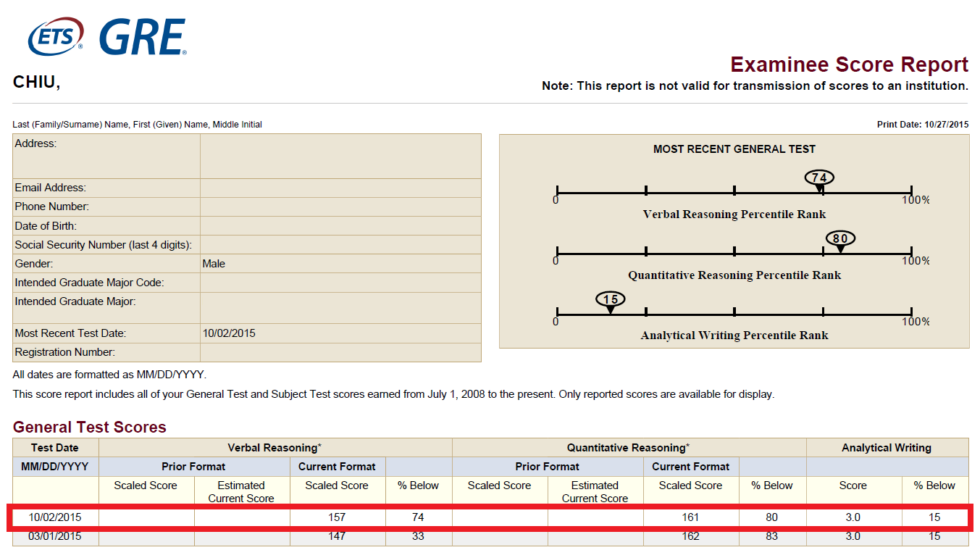The width and height of the screenshot is (980, 550).
Task: Click the GRE logo
Action: [143, 38]
